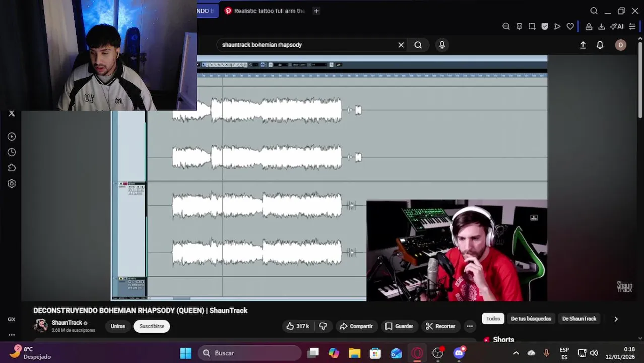The height and width of the screenshot is (363, 644).
Task: Click the zoom out icon in address bar
Action: click(x=506, y=27)
